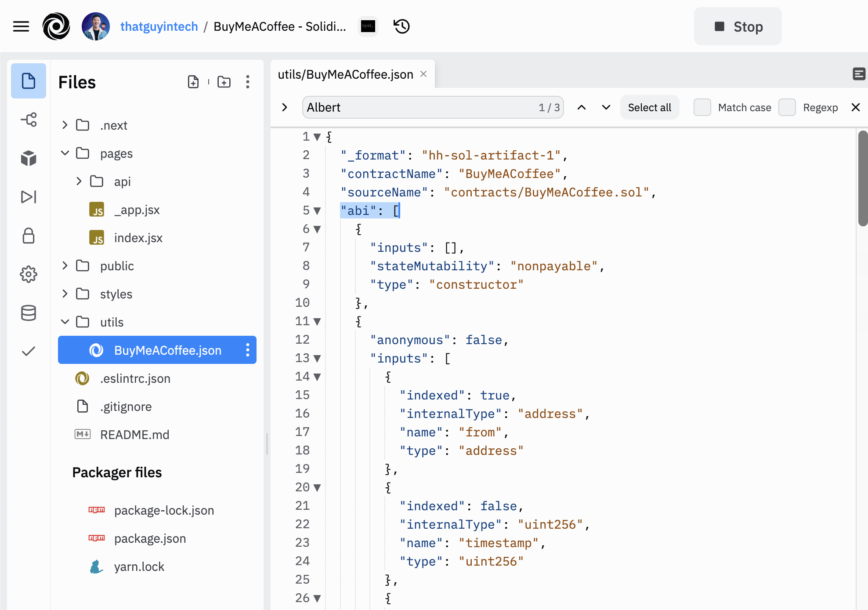Screen dimensions: 868x610
Task: Fold inputs array at line 13
Action: tap(317, 359)
